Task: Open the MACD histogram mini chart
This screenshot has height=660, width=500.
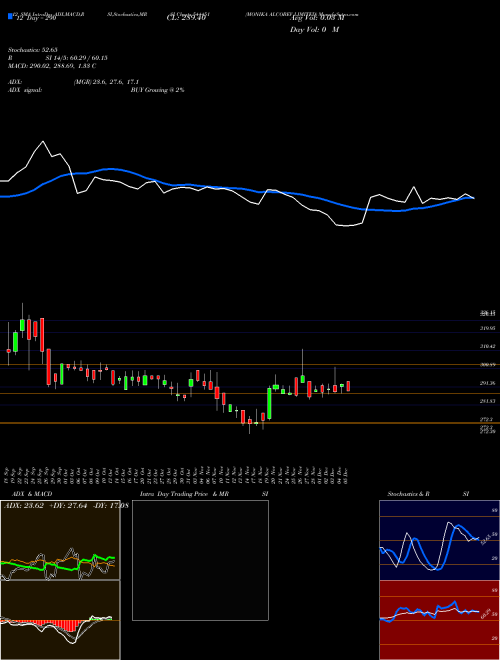Action: 60,620
